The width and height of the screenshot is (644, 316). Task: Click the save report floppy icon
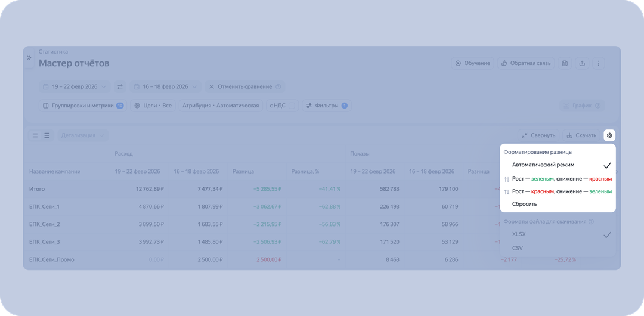(565, 63)
